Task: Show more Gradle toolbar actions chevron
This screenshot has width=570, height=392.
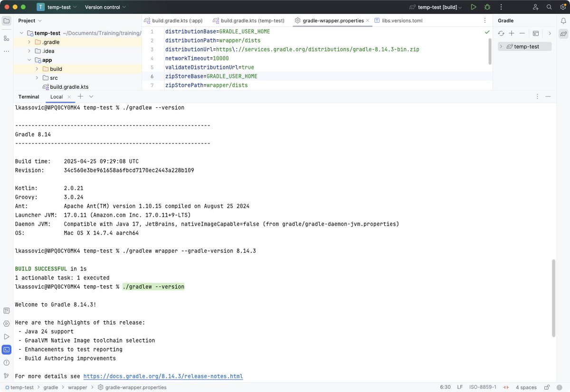Action: point(550,33)
